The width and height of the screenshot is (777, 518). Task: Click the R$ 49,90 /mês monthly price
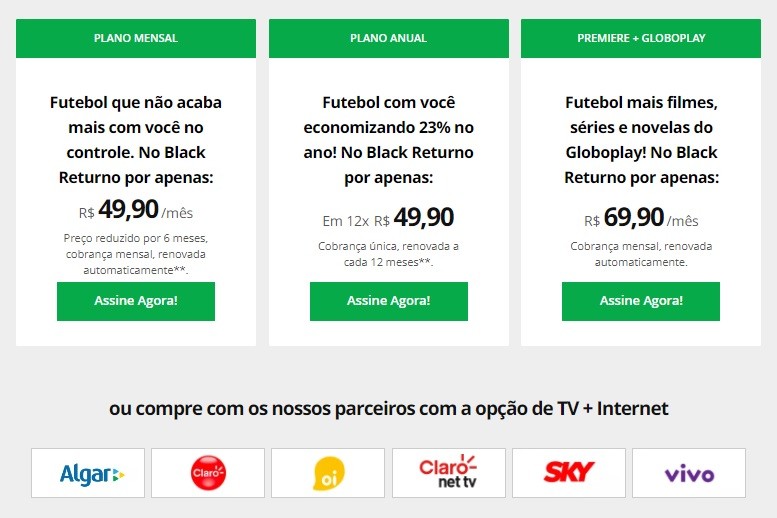(136, 210)
